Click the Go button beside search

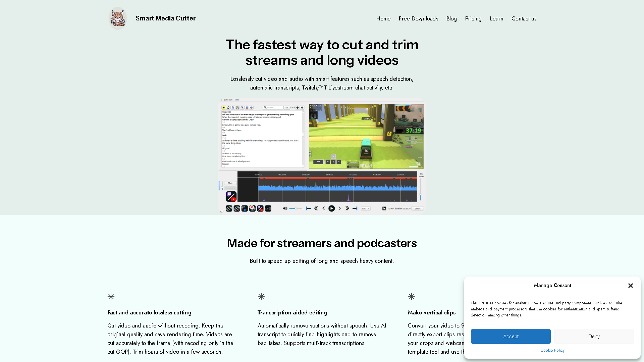pos(287,108)
